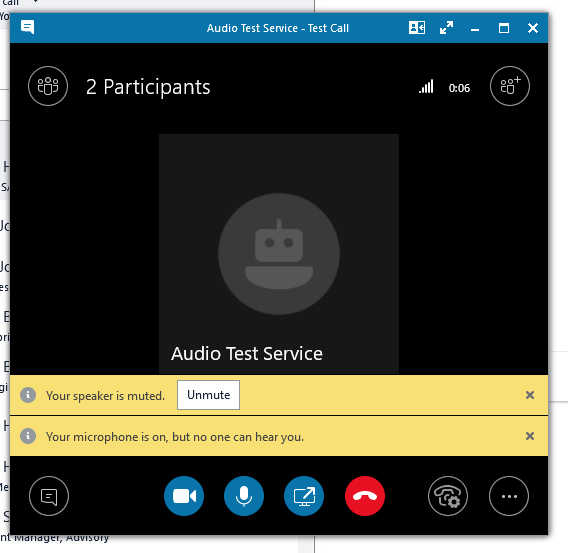The height and width of the screenshot is (553, 568).
Task: Click the microphone warning info icon
Action: point(28,436)
